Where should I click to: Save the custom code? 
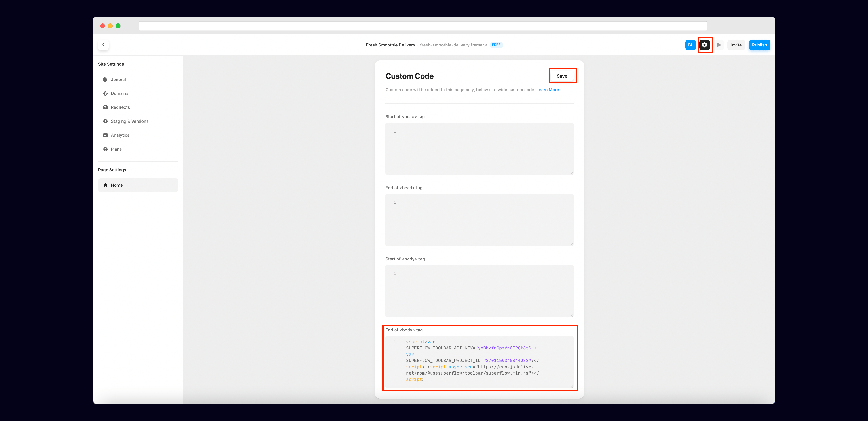pyautogui.click(x=562, y=76)
